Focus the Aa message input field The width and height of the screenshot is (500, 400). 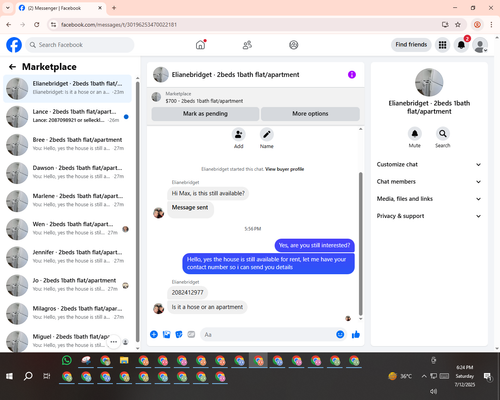[x=267, y=334]
